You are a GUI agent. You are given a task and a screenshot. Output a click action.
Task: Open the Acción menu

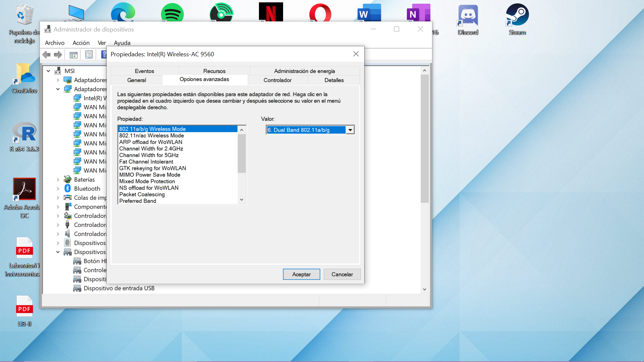click(x=81, y=43)
